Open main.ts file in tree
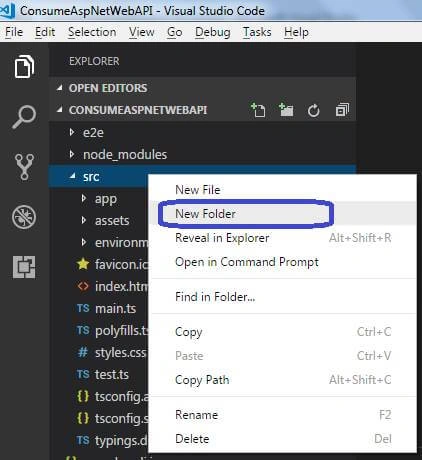The height and width of the screenshot is (460, 422). (115, 308)
